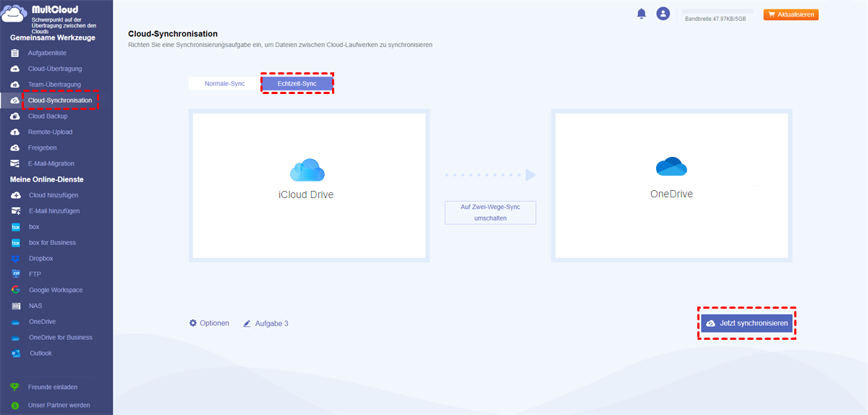Click the OneDrive sidebar cloud icon
The image size is (868, 415).
click(x=15, y=322)
